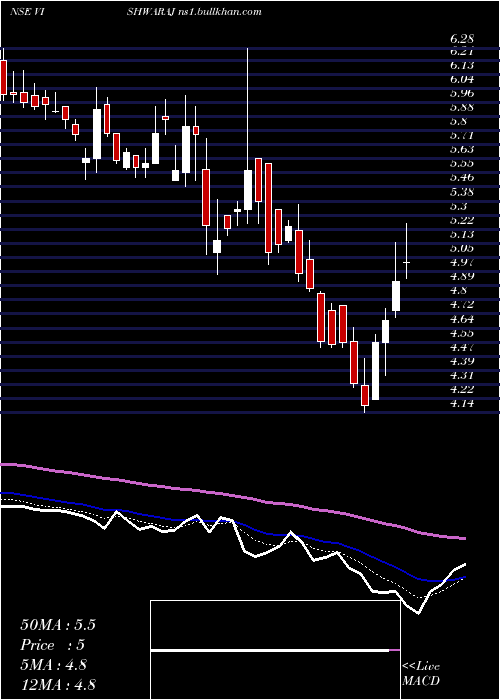Click the 4.47 price axis label
500x700 pixels.
(x=462, y=347)
